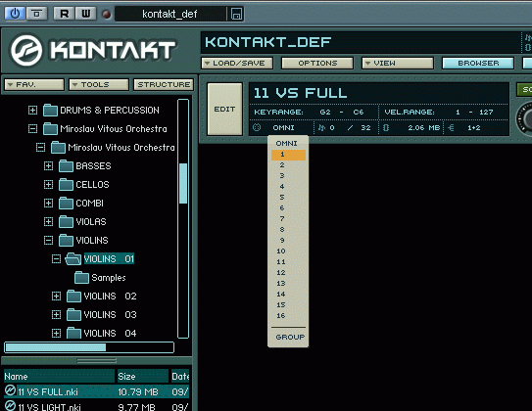
Task: Select the 11 VS LIGHT.nki file
Action: (96, 406)
